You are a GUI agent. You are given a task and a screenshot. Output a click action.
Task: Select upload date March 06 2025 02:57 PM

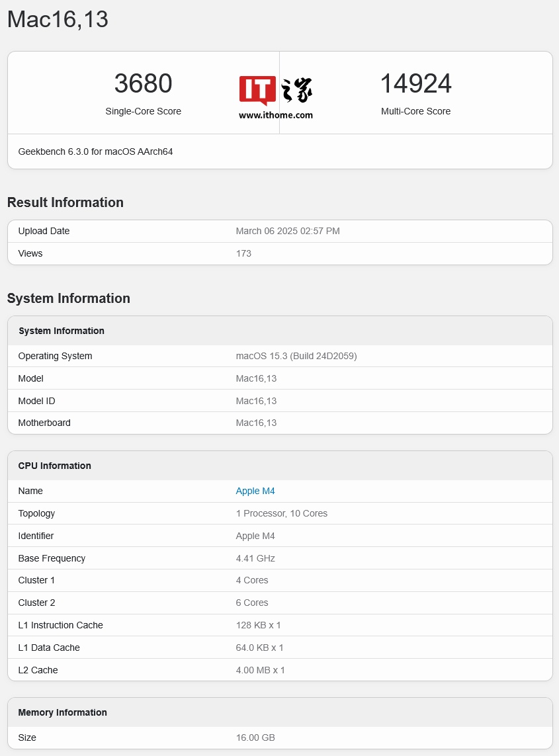pyautogui.click(x=288, y=231)
